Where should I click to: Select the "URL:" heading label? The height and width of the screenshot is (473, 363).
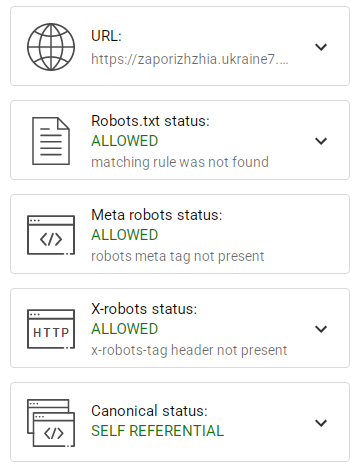[x=106, y=36]
